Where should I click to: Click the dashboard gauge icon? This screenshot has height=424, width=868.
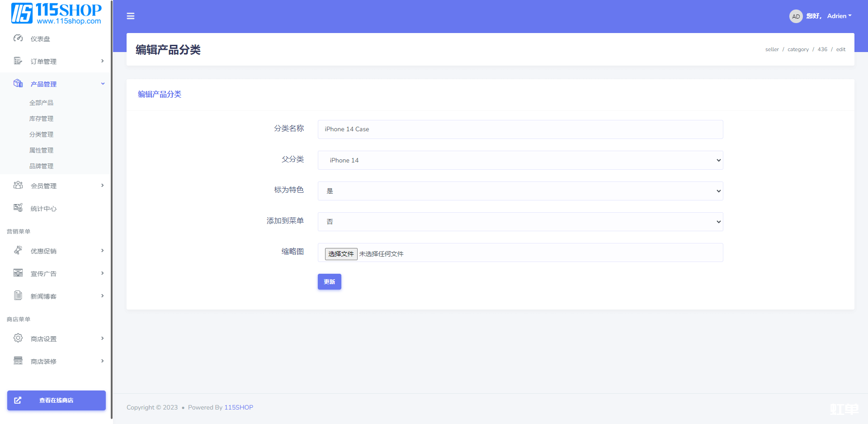tap(18, 38)
